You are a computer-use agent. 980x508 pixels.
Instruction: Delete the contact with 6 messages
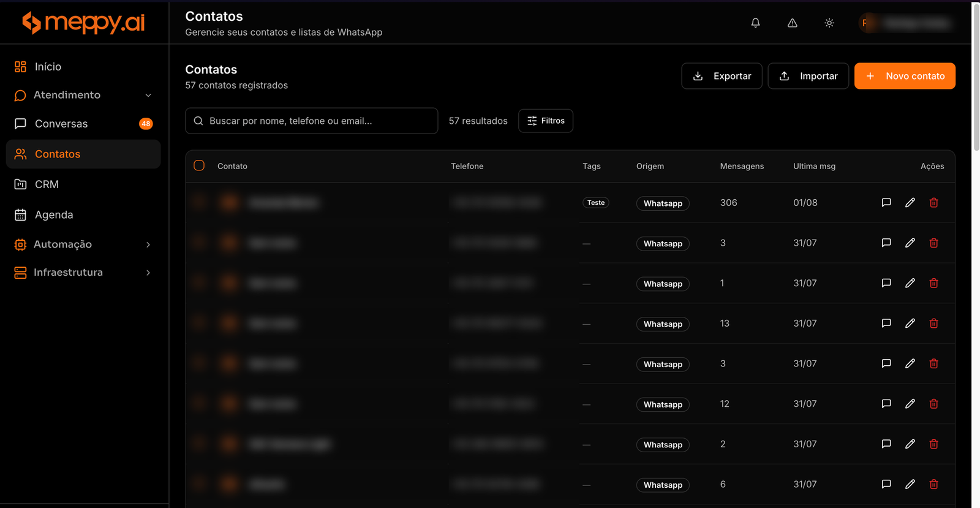tap(933, 484)
